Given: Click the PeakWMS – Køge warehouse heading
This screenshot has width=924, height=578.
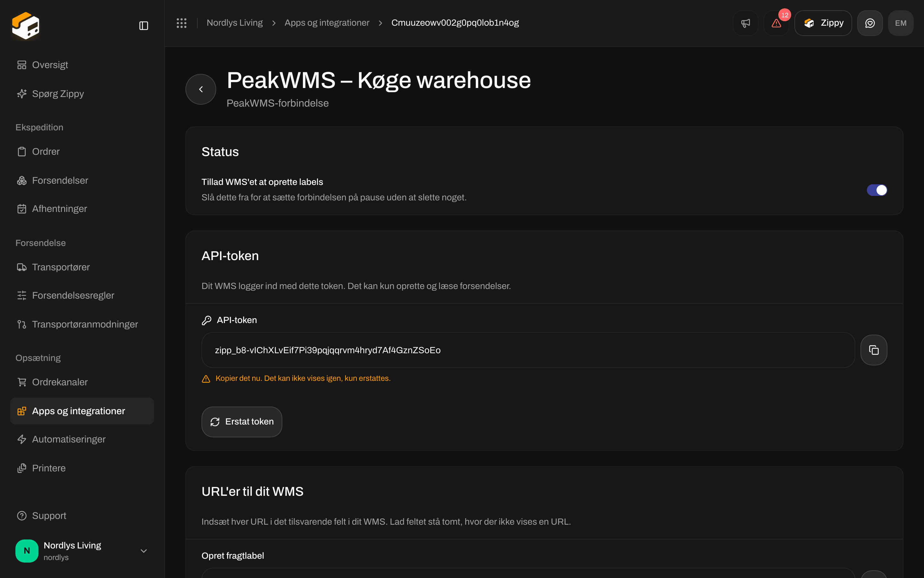Looking at the screenshot, I should coord(379,80).
